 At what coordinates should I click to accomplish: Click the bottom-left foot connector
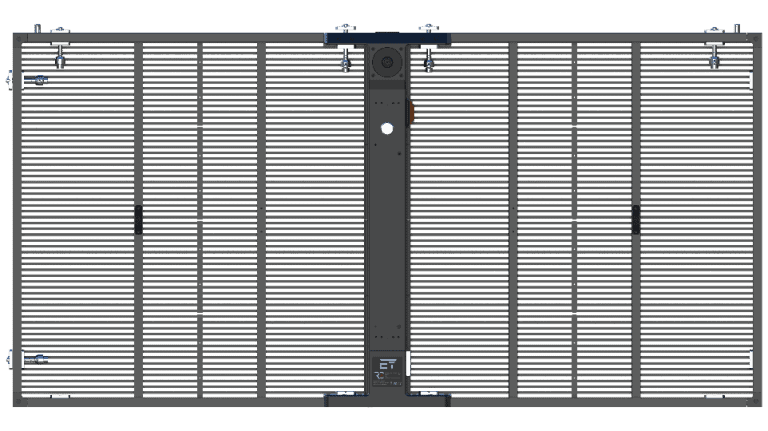60,397
